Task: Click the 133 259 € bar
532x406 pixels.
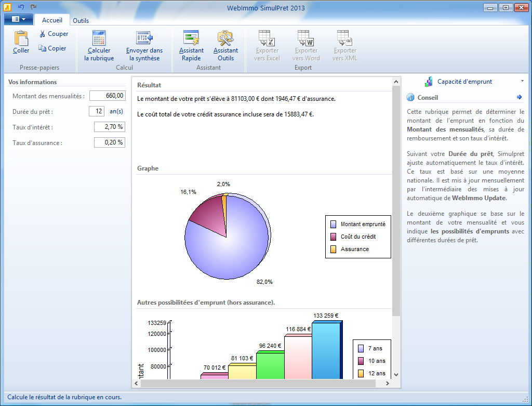Action: coord(327,350)
